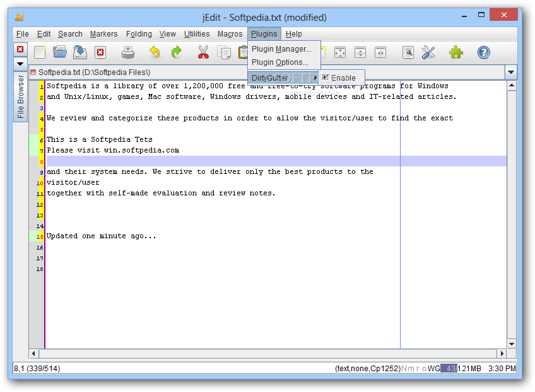Click the line 'together with self-made evaluation'
The width and height of the screenshot is (535, 392).
coord(161,193)
